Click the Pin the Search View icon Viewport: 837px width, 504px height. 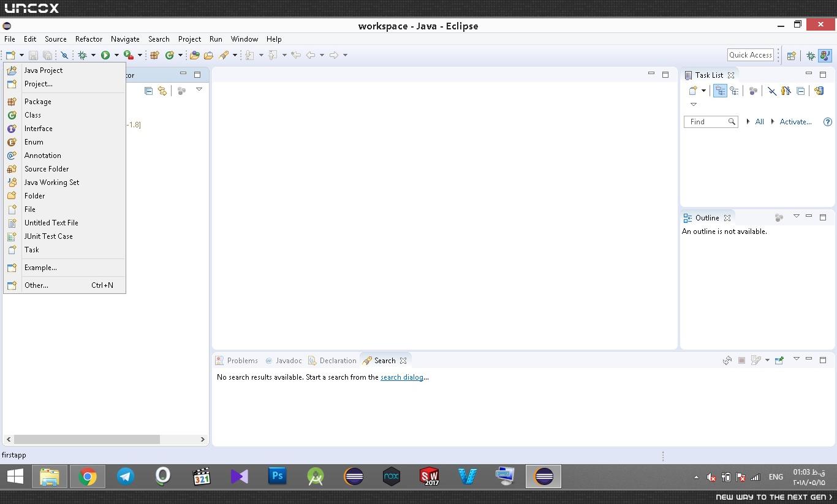779,360
